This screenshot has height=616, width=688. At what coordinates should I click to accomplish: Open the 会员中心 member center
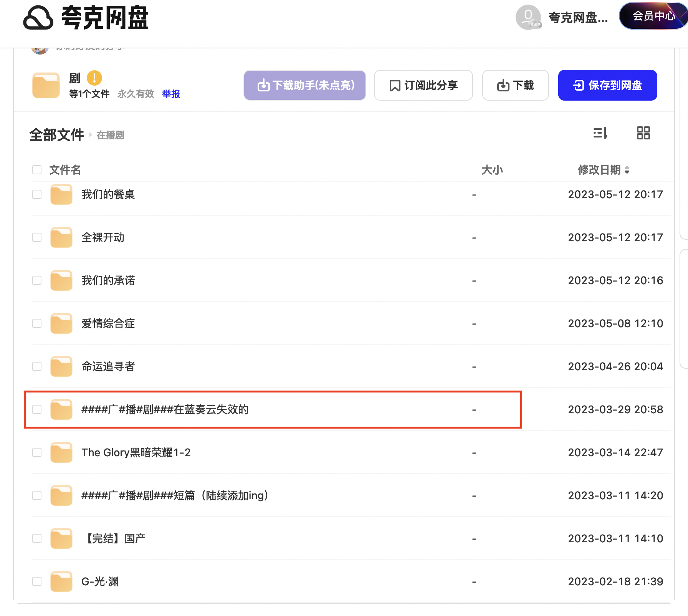coord(653,16)
